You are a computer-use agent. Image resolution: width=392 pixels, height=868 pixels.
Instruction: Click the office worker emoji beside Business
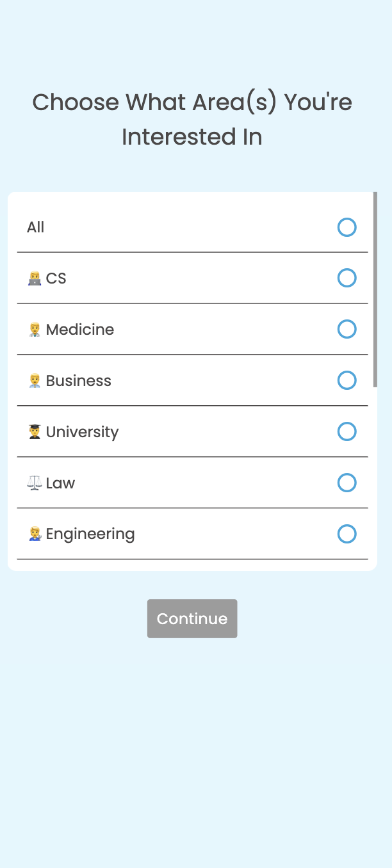[x=35, y=381]
